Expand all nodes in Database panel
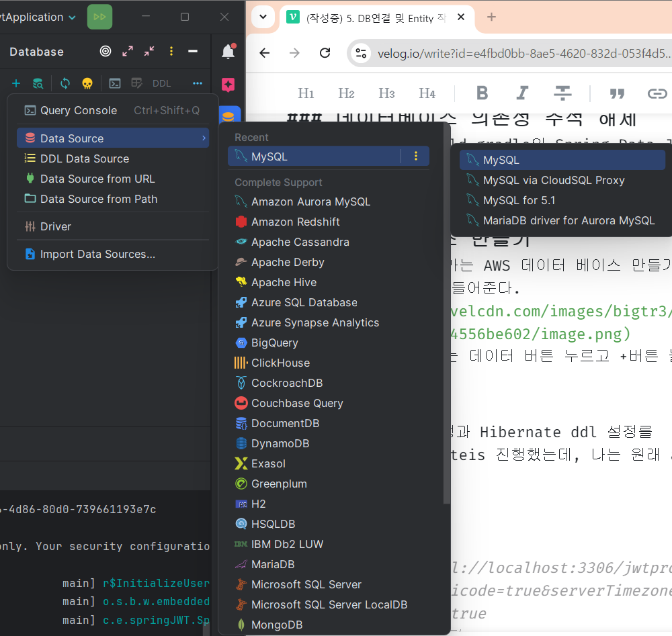672x636 pixels. (x=127, y=52)
